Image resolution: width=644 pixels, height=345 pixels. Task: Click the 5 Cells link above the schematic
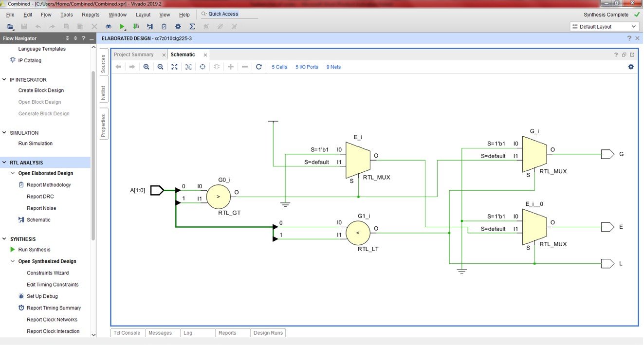279,67
